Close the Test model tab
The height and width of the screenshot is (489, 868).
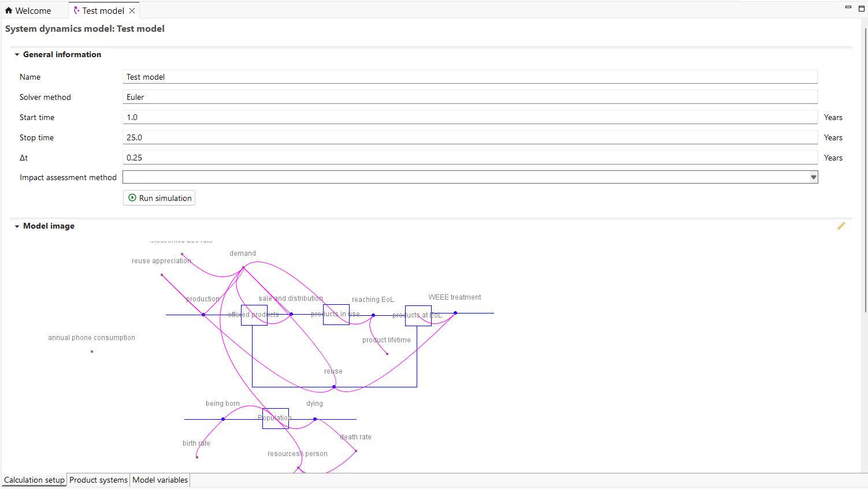[x=132, y=10]
